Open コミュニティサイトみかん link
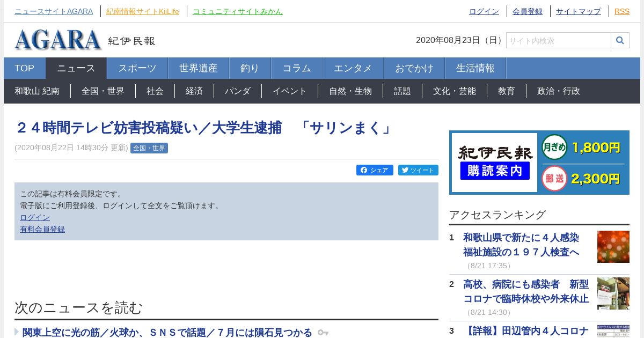 238,11
